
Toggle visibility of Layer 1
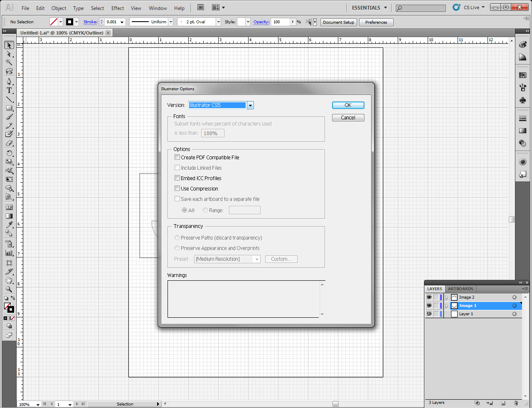coord(429,314)
